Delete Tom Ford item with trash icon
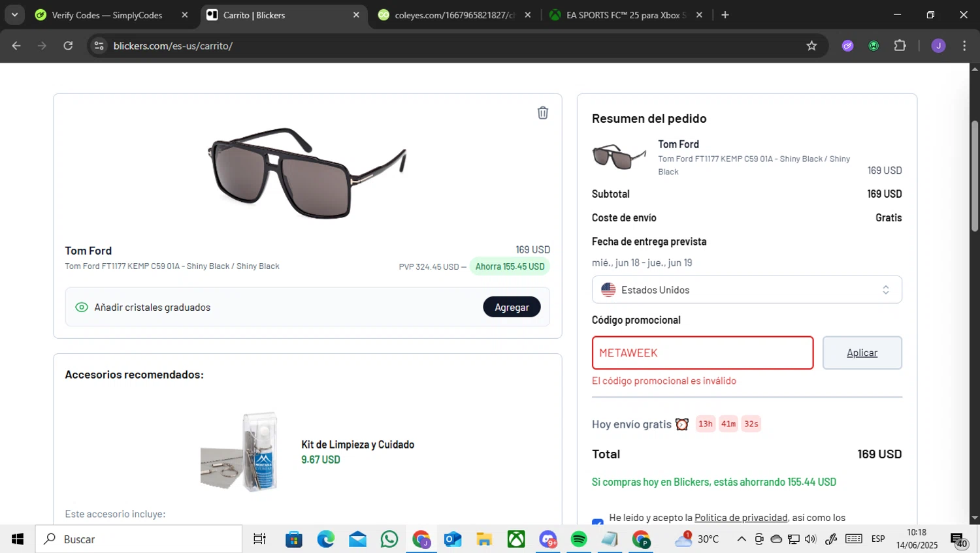Viewport: 980px width, 553px height. pyautogui.click(x=543, y=113)
